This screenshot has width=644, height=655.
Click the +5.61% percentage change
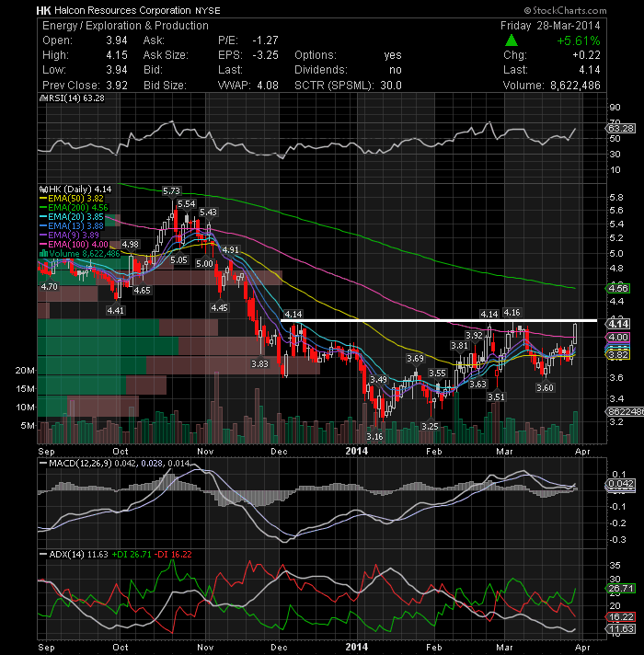tap(579, 40)
